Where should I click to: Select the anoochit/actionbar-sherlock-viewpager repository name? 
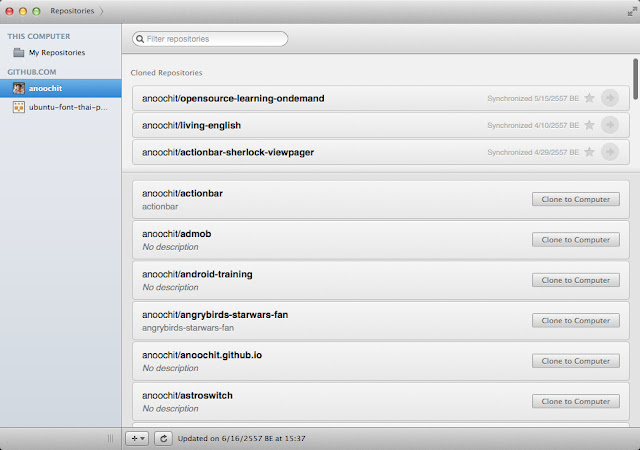pyautogui.click(x=228, y=152)
